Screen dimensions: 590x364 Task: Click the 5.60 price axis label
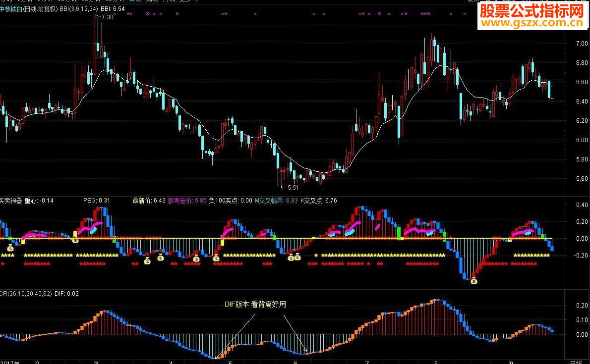tap(582, 179)
